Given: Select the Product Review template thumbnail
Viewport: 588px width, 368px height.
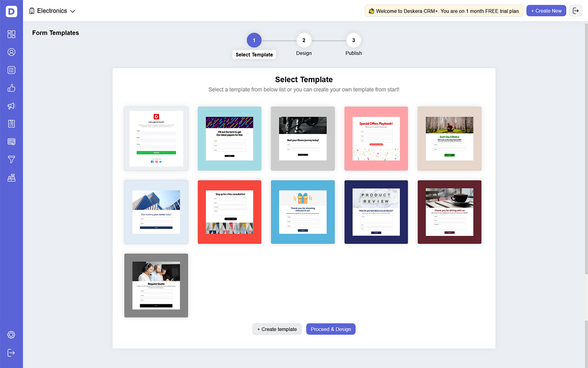Looking at the screenshot, I should click(x=376, y=212).
